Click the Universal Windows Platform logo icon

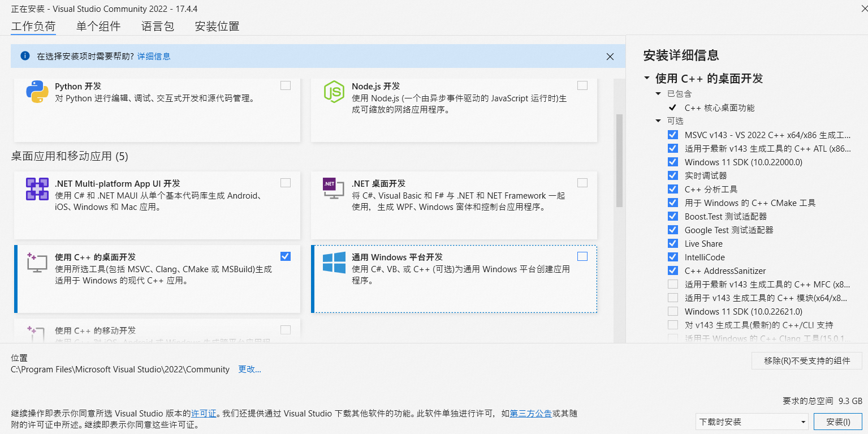tap(334, 263)
